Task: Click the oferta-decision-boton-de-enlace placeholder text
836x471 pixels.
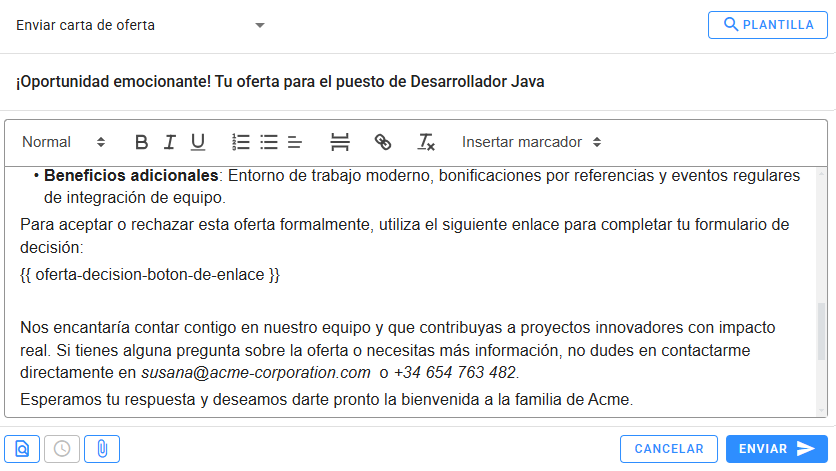Action: pos(150,275)
